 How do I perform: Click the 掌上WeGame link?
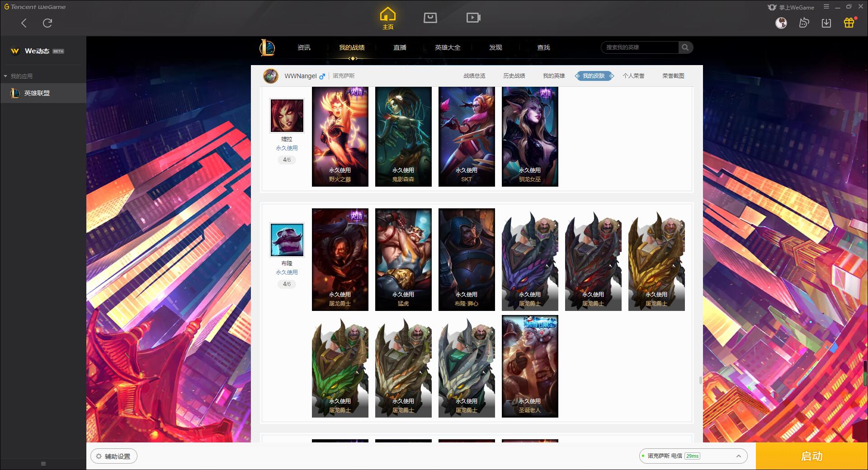(x=791, y=7)
